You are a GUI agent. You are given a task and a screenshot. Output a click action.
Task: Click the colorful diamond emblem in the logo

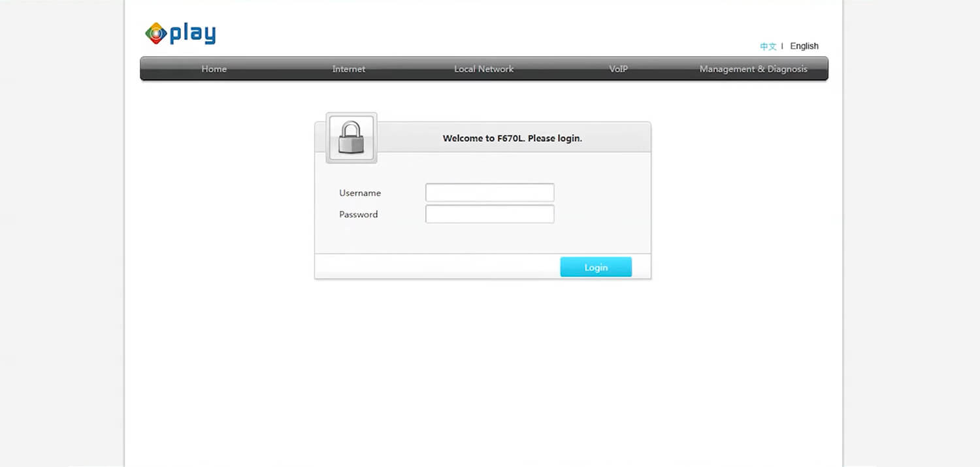pos(156,33)
